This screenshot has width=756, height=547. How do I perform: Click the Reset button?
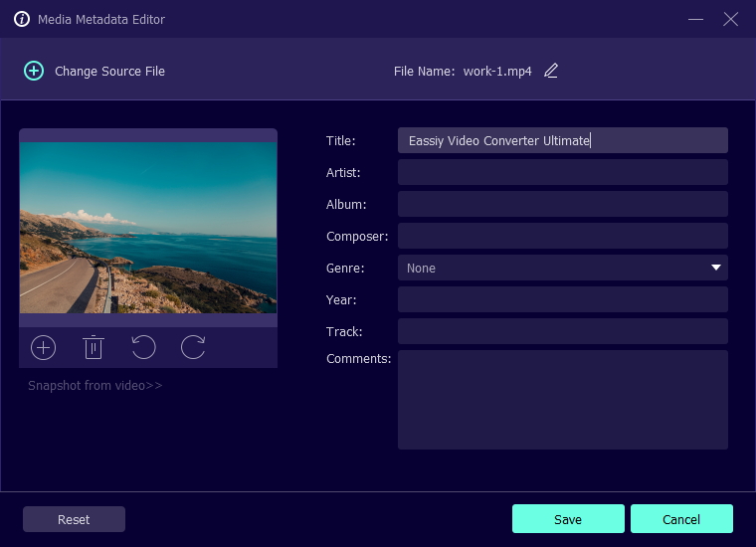coord(74,519)
